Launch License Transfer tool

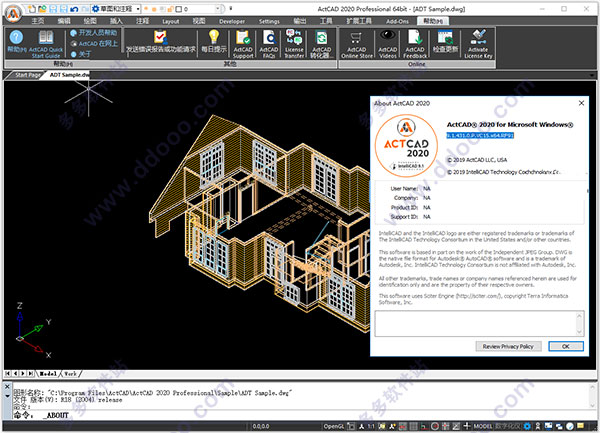294,44
